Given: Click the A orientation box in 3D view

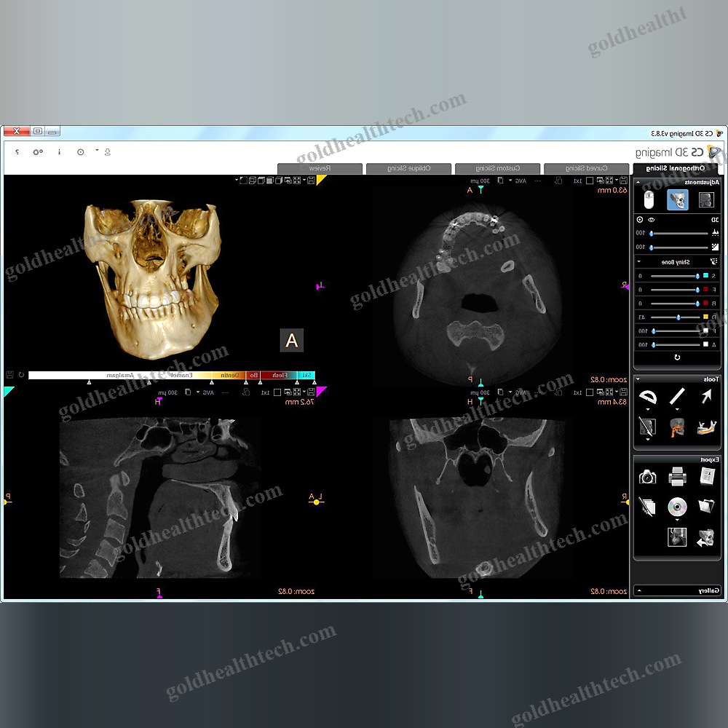Looking at the screenshot, I should point(292,340).
